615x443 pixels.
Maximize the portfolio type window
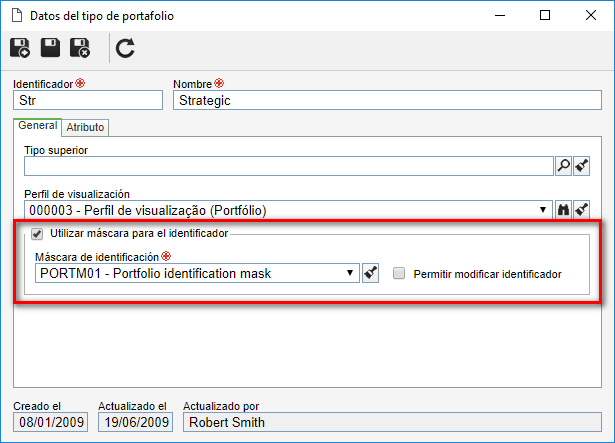click(x=545, y=15)
